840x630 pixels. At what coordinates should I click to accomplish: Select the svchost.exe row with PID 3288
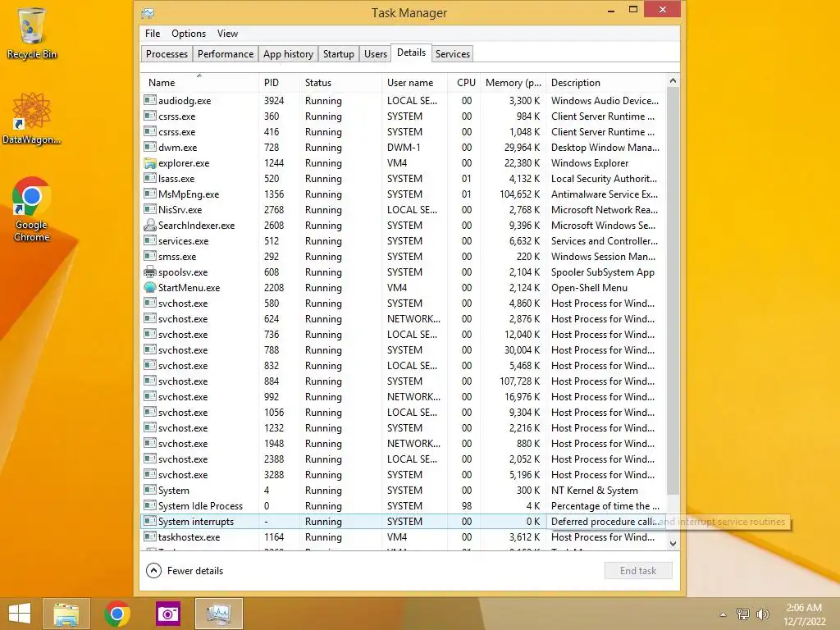(x=402, y=475)
